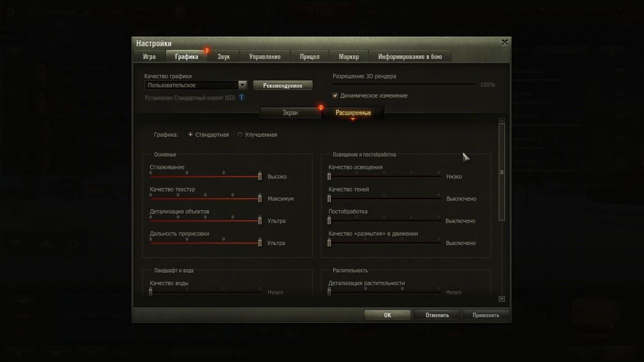Click the Постобработка slider handle
The height and width of the screenshot is (362, 644).
330,220
